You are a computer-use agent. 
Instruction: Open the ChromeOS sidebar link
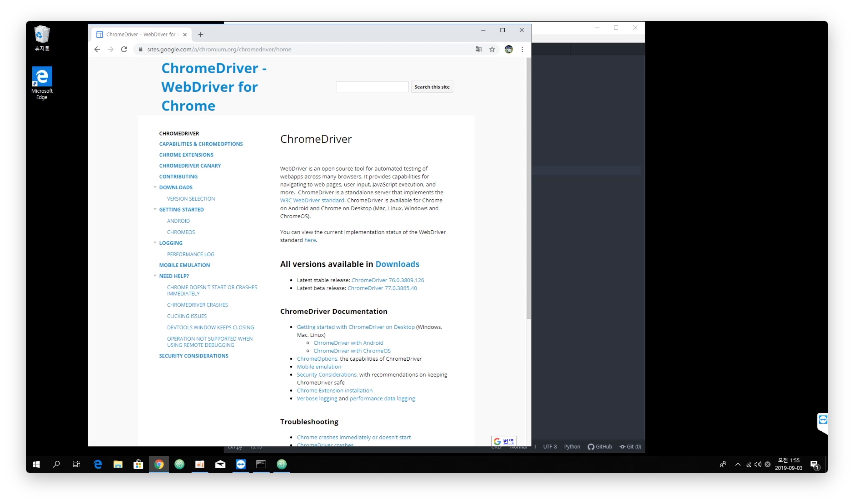pyautogui.click(x=181, y=232)
